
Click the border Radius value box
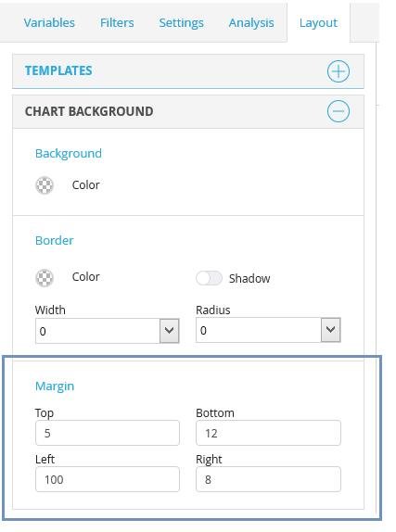[x=259, y=330]
